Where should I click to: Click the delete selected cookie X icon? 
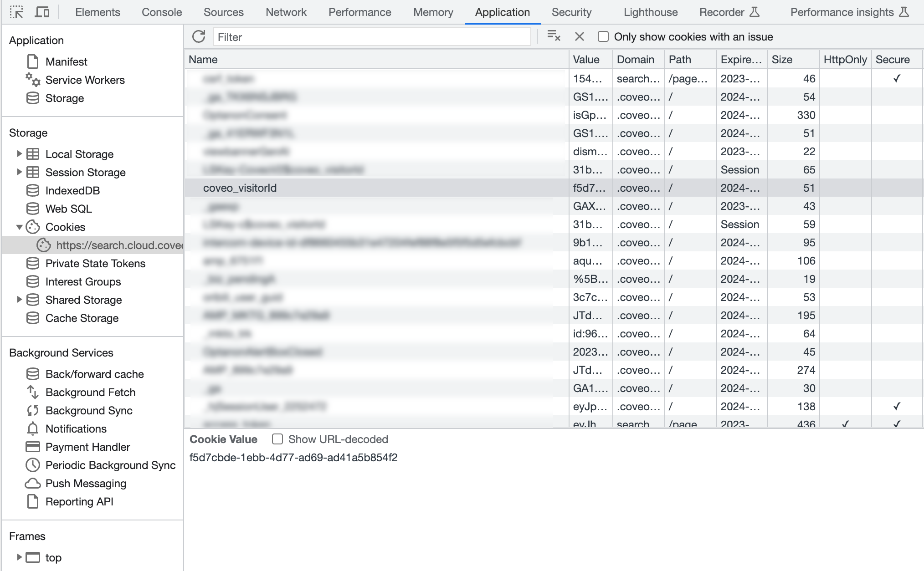579,36
